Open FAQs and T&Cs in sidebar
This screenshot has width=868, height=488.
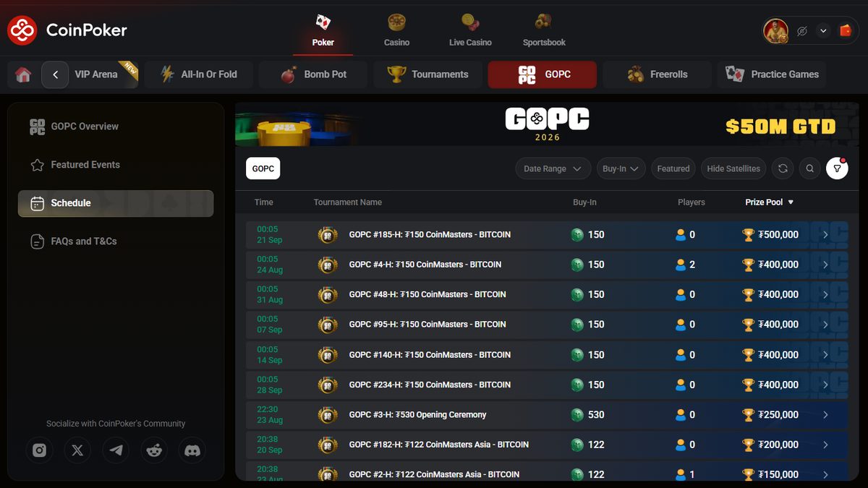pyautogui.click(x=116, y=241)
